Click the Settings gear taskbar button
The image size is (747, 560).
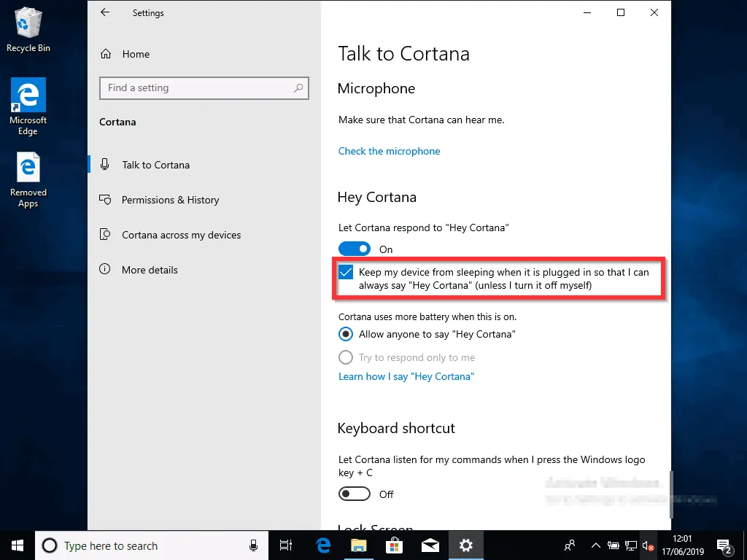466,545
